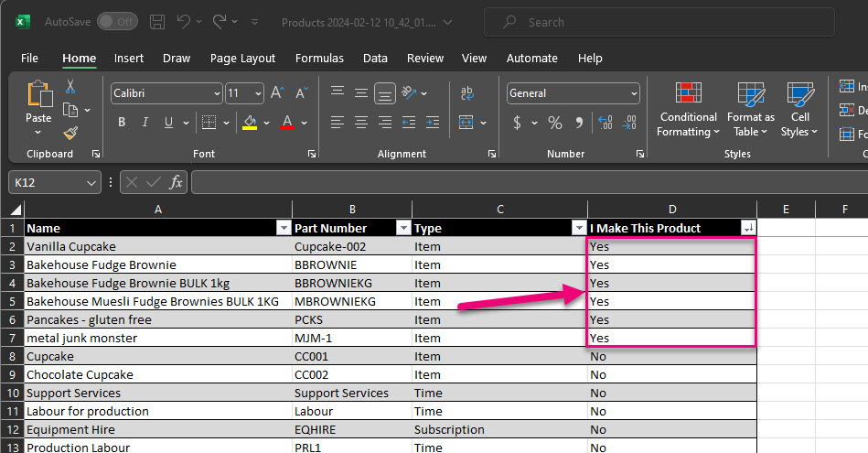Click the Undo arrow icon
Viewport: 868px width, 453px height.
click(x=185, y=21)
